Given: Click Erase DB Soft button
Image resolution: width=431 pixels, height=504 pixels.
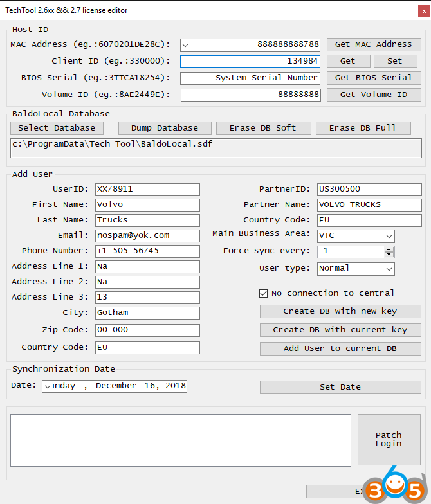Looking at the screenshot, I should (264, 128).
